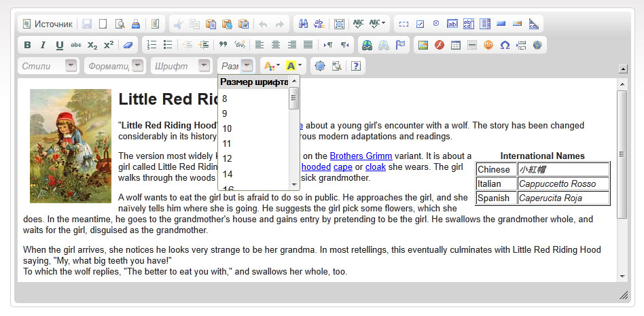Insert a numbered list
The height and width of the screenshot is (316, 644).
pyautogui.click(x=152, y=46)
